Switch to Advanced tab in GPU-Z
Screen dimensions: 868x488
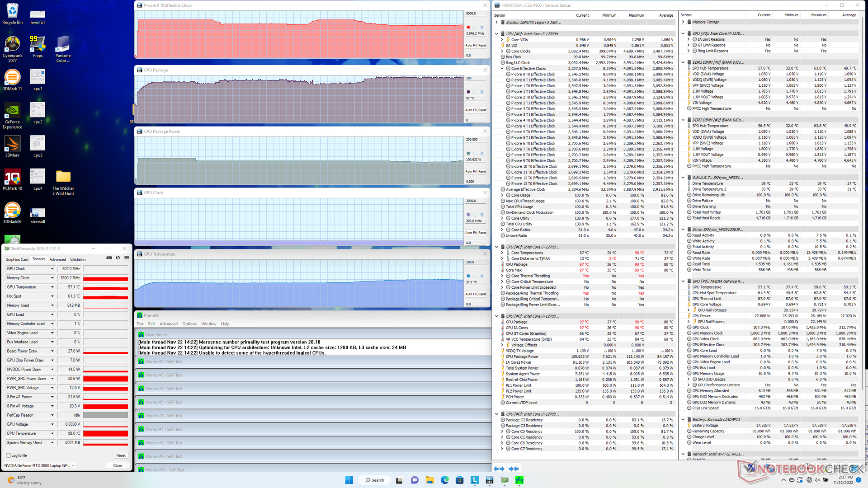[57, 259]
